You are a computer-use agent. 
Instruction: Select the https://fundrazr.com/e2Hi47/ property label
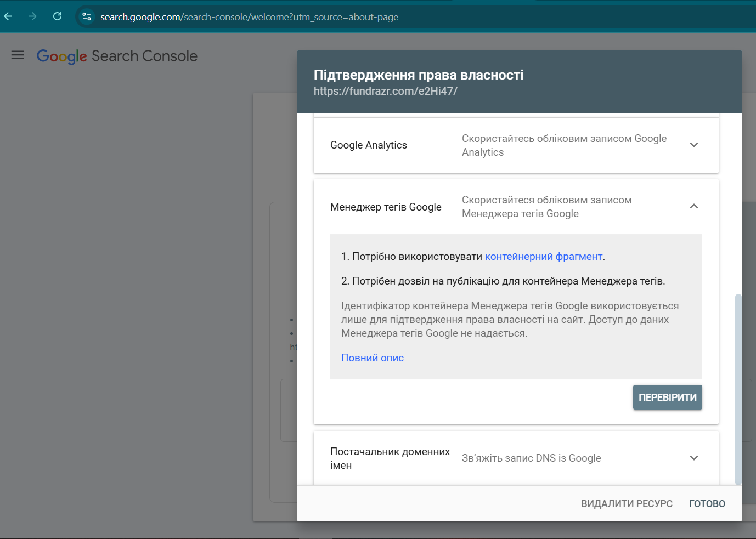(x=385, y=91)
